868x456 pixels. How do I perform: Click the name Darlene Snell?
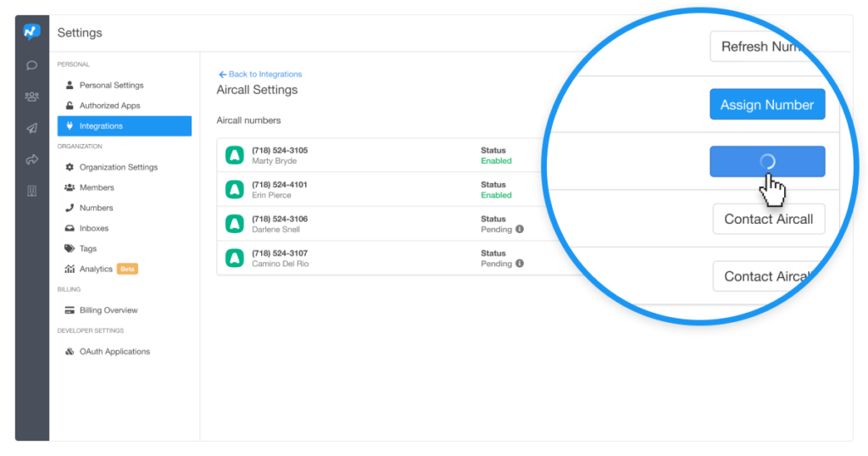[x=275, y=230]
